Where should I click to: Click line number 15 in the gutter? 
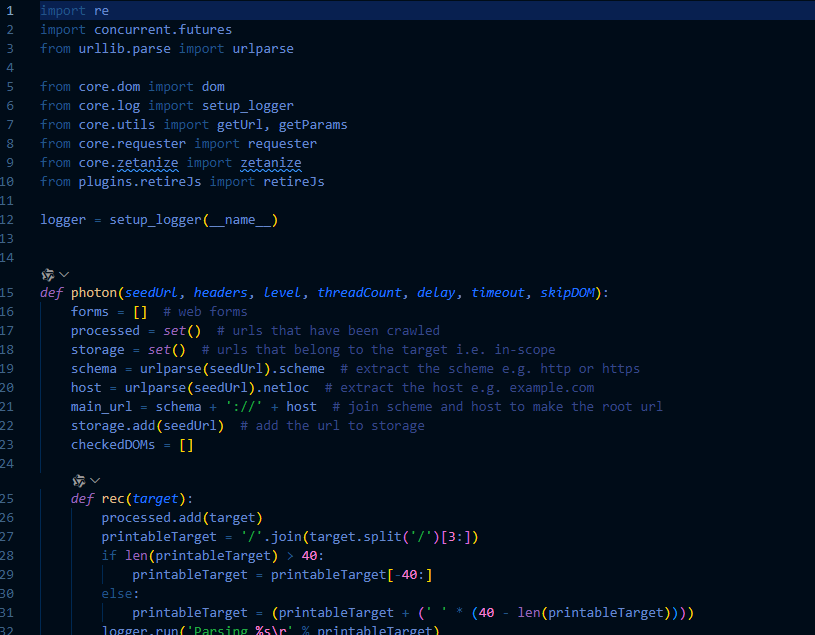[8, 293]
